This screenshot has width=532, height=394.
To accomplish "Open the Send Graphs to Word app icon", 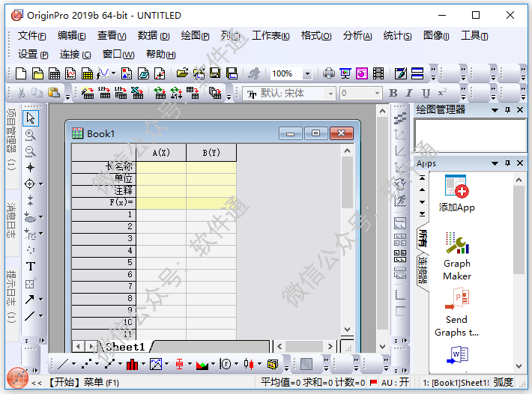I will tap(456, 355).
